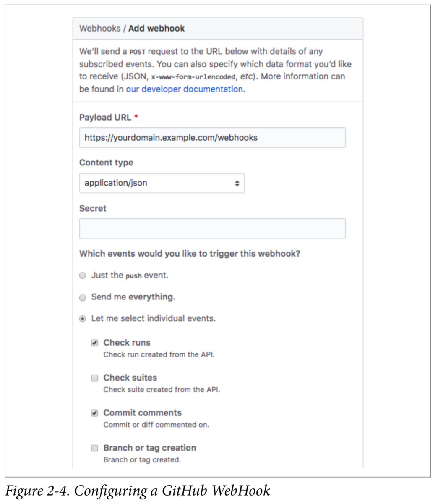
Task: Click the Content type dropdown arrows
Action: tap(237, 184)
